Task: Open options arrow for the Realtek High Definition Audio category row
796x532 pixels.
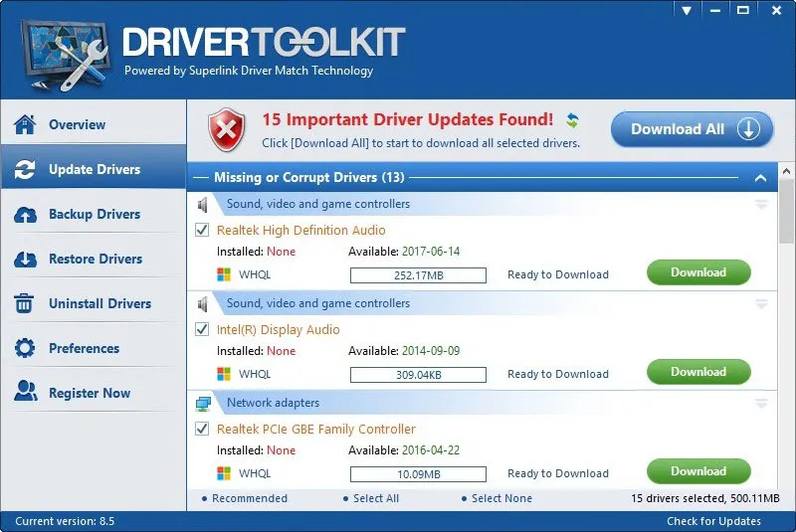Action: click(x=761, y=205)
